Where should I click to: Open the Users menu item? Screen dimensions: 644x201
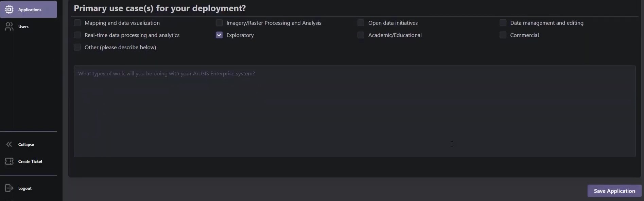[x=23, y=26]
